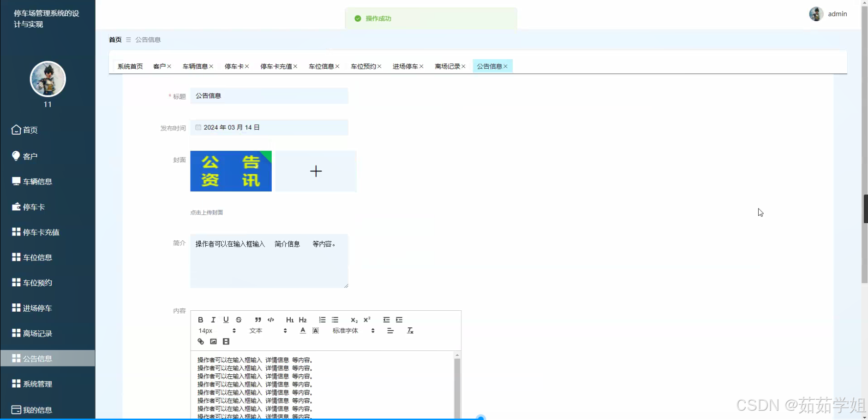This screenshot has width=868, height=420.
Task: Insert a blockquote in the content editor
Action: click(x=257, y=319)
